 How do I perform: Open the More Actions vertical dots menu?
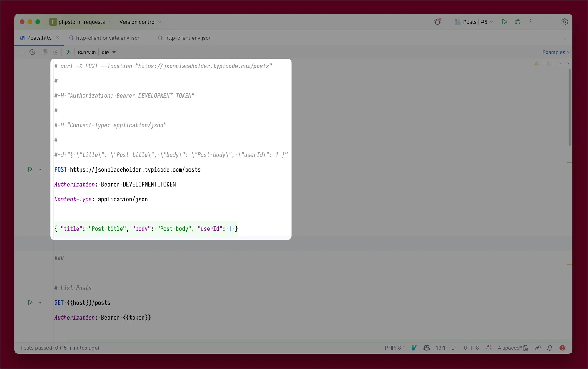[531, 22]
